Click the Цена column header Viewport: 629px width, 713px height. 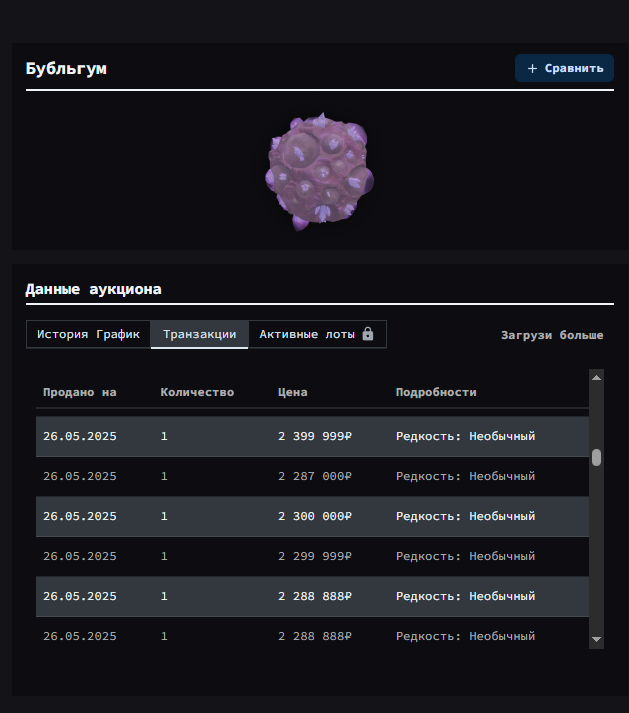(x=292, y=392)
